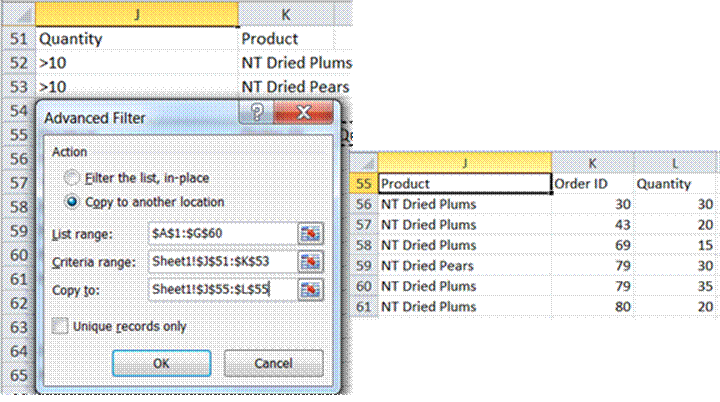Click the Copy to collapse-dialog icon
This screenshot has width=720, height=402.
(x=311, y=289)
